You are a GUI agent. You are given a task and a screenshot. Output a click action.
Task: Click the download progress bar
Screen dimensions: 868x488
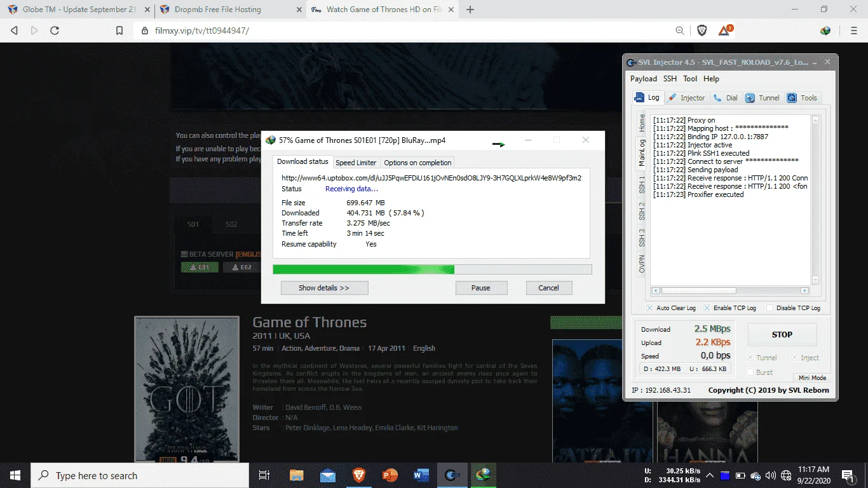pyautogui.click(x=432, y=269)
